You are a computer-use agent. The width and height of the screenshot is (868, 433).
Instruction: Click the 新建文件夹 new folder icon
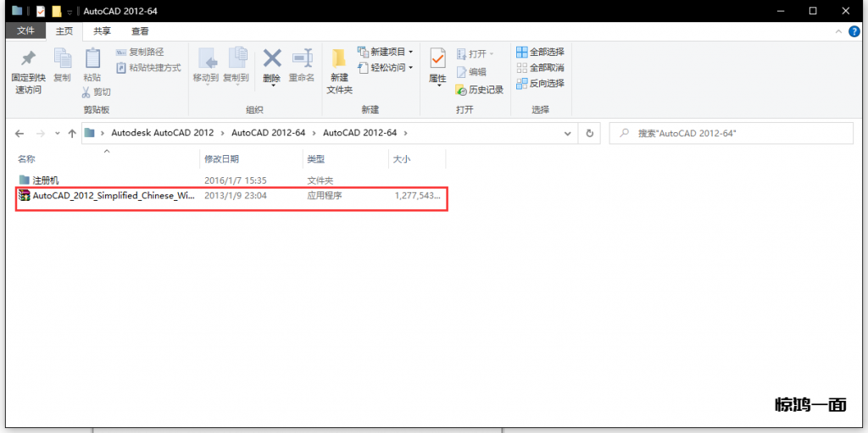point(339,58)
